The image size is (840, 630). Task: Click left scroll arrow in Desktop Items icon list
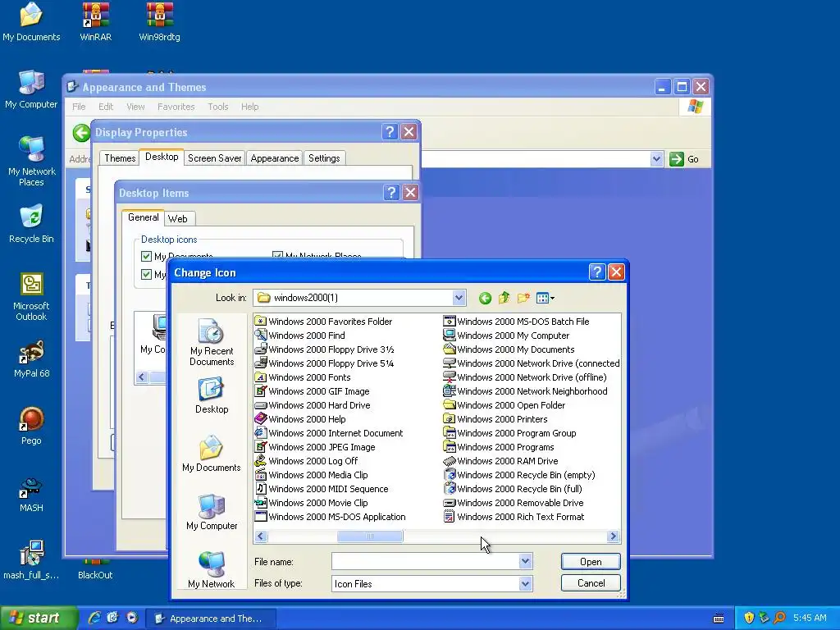click(x=142, y=377)
